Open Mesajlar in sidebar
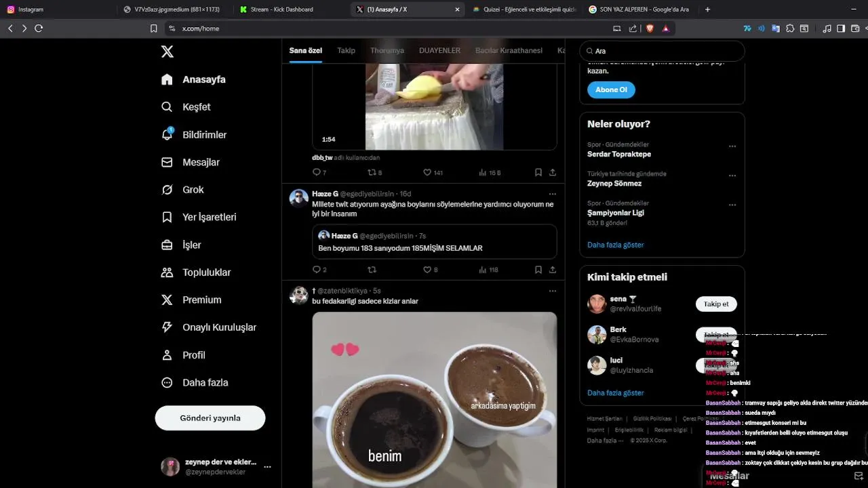This screenshot has height=488, width=868. click(190, 162)
